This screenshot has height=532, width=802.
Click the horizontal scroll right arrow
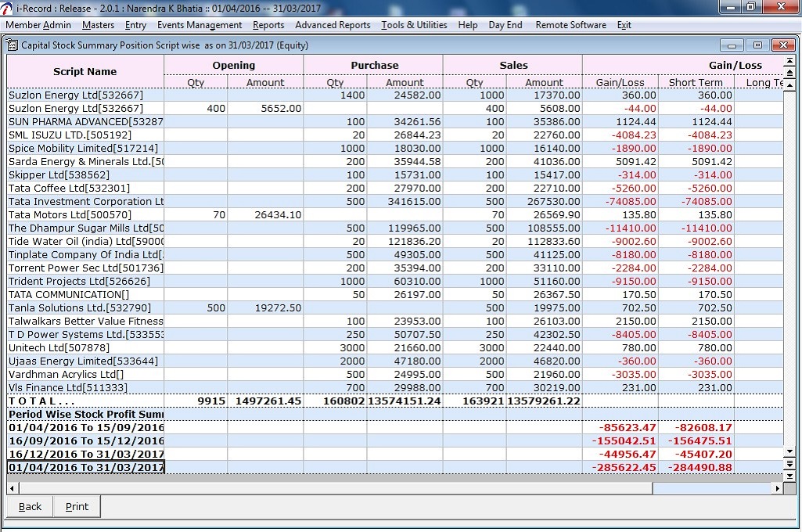pyautogui.click(x=778, y=488)
